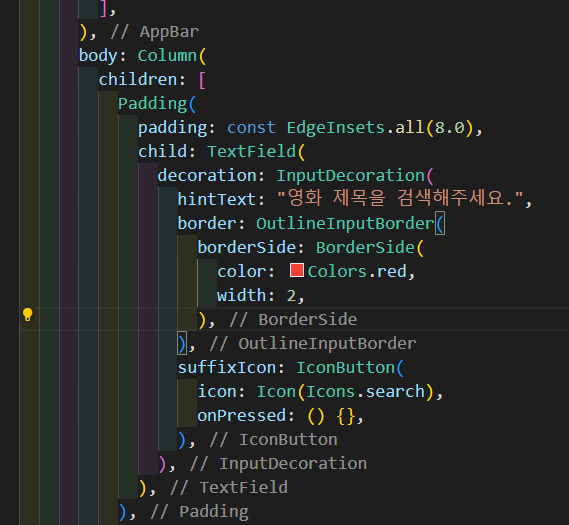
Task: Click 'search' in Icons.search
Action: click(395, 392)
